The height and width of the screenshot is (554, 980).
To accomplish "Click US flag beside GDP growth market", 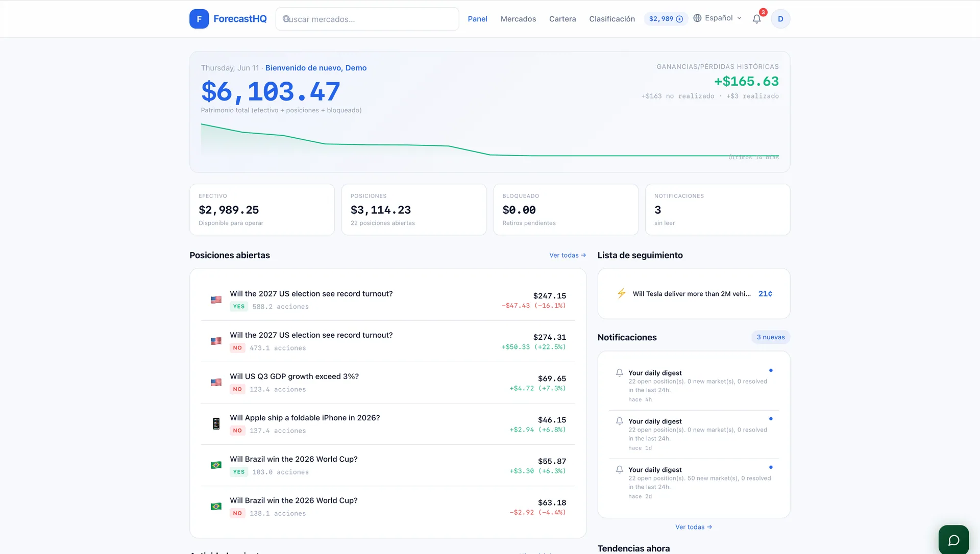I will pyautogui.click(x=216, y=383).
